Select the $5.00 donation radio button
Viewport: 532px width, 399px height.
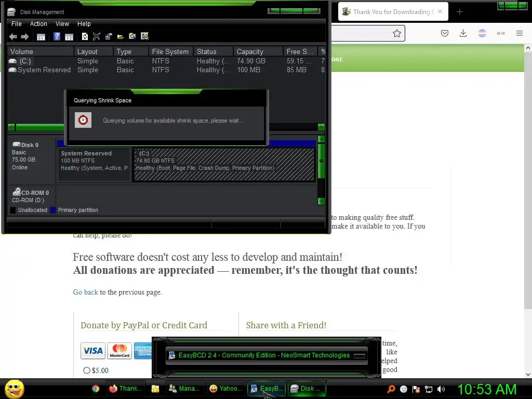[87, 370]
